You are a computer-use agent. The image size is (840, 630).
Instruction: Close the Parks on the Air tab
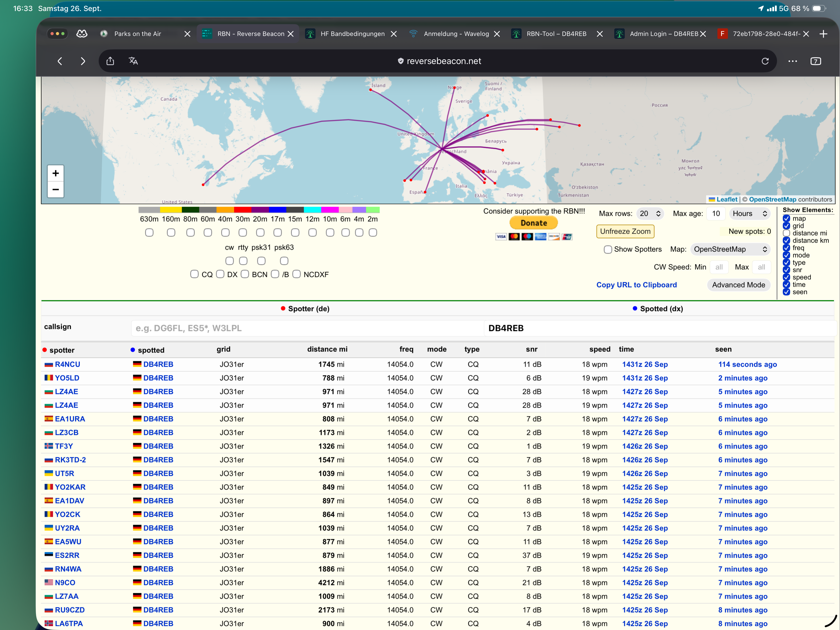[187, 34]
